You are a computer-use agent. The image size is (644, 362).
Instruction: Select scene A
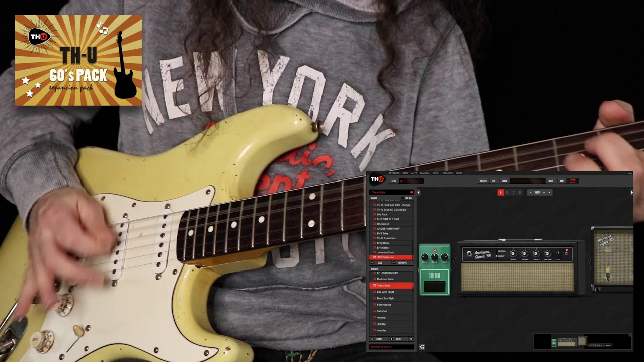(501, 192)
